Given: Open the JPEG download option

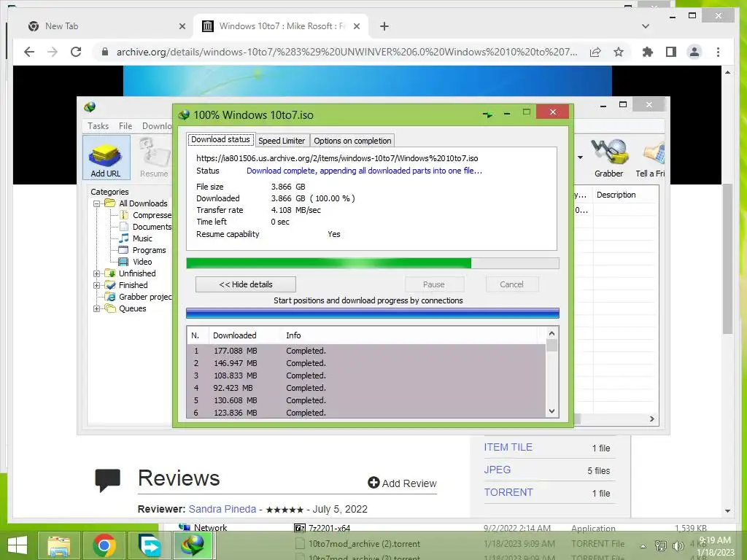Looking at the screenshot, I should pos(498,470).
